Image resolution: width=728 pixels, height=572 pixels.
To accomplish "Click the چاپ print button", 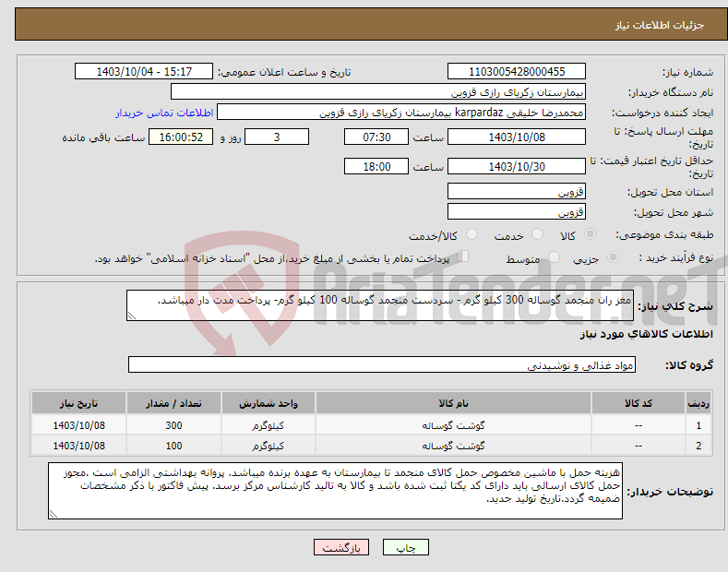I will click(x=406, y=547).
